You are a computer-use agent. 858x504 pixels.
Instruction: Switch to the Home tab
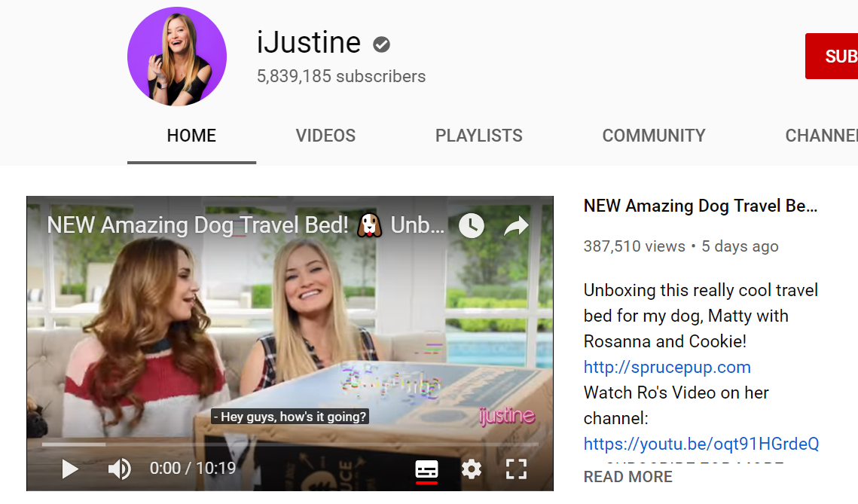pos(191,136)
